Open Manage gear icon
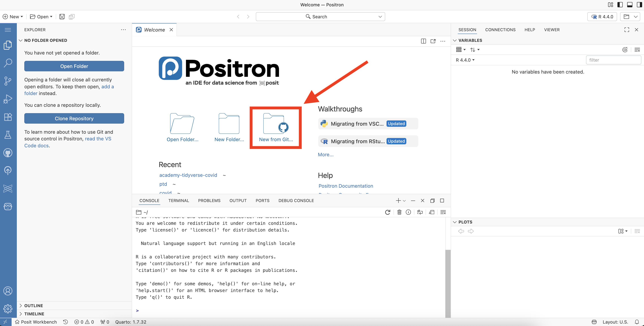The width and height of the screenshot is (644, 326). (8, 309)
